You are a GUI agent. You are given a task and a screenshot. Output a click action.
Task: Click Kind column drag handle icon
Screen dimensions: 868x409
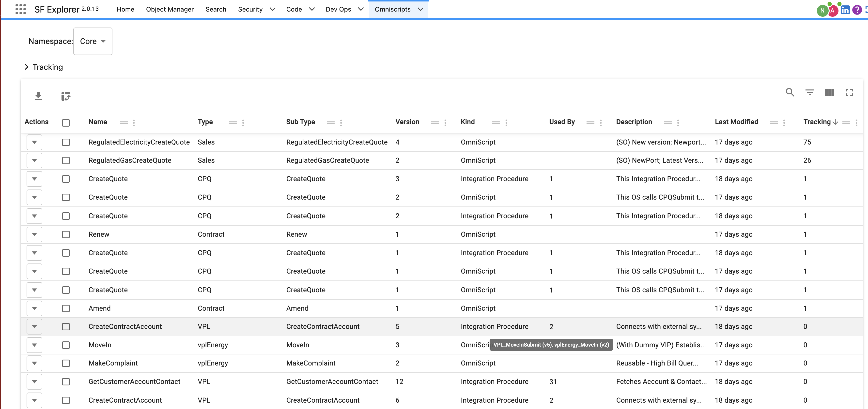496,123
